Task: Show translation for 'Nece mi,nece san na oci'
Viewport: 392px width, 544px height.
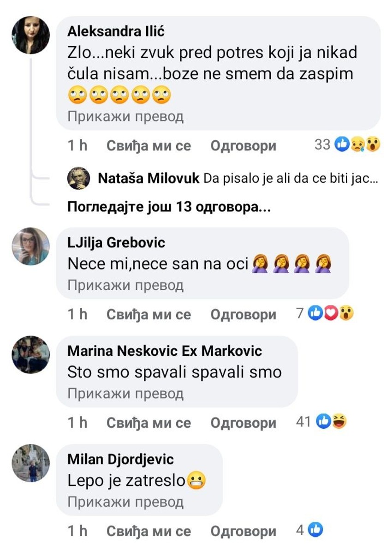Action: point(125,286)
